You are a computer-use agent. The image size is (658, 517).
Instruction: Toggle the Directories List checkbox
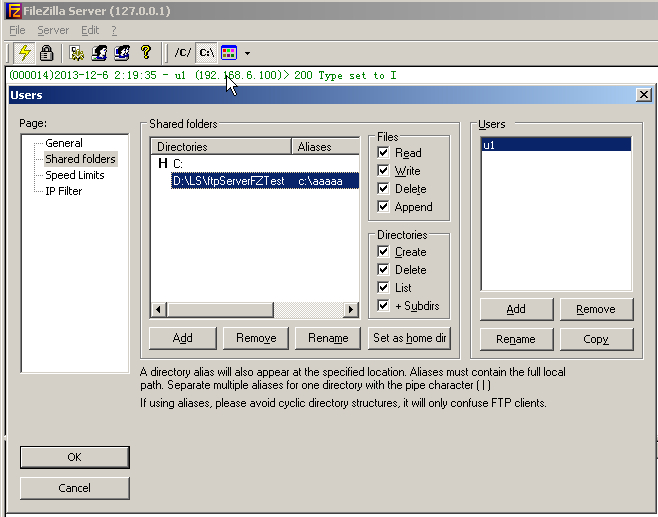click(383, 287)
